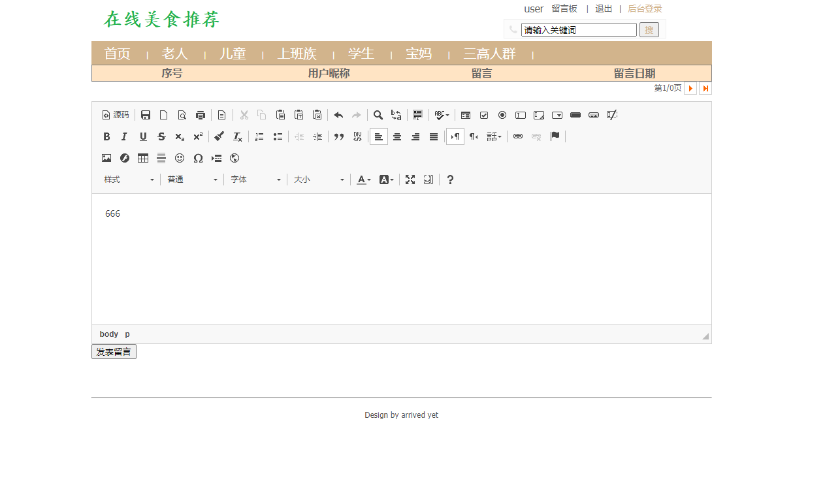This screenshot has height=504, width=825.
Task: Insert a checkbox form element
Action: click(483, 115)
